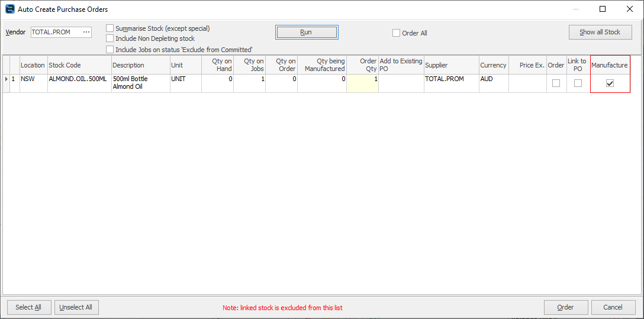Tick the Link to PO checkbox for ALMOND.OIL.500ML
The image size is (644, 319).
578,83
